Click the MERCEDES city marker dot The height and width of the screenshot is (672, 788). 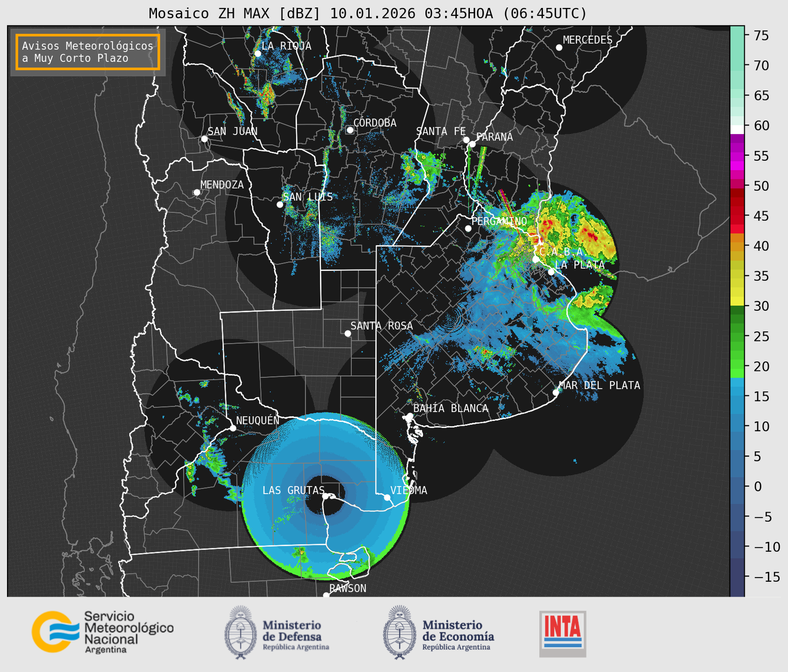click(x=559, y=48)
